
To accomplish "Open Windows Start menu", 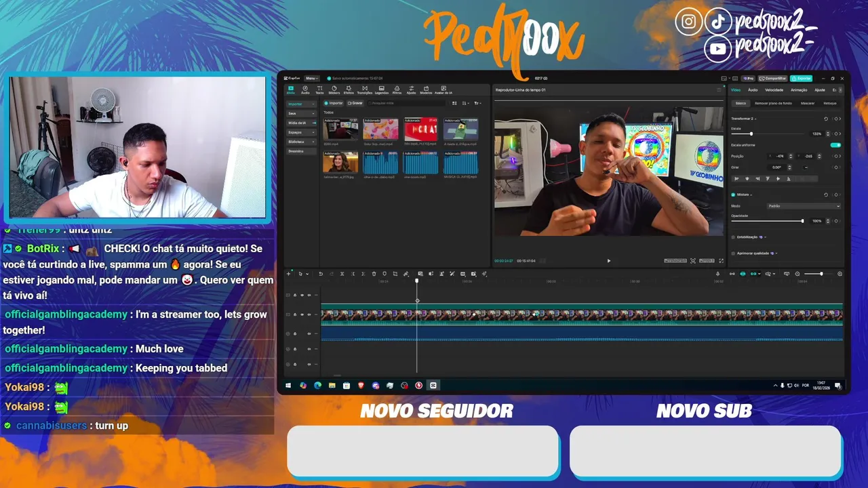I will tap(288, 385).
